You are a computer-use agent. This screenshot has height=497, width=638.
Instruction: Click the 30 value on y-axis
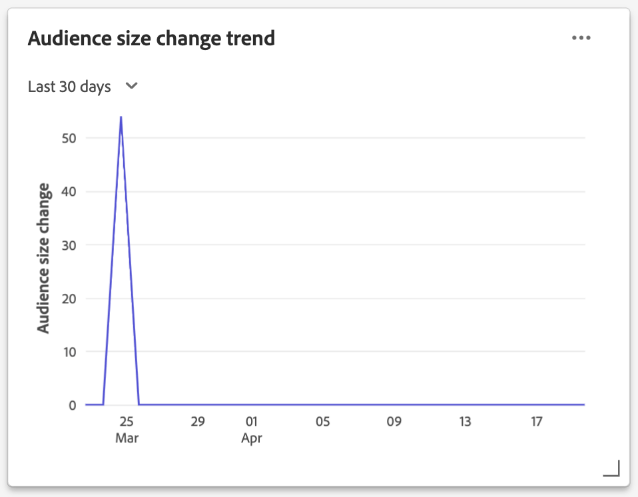(x=69, y=245)
